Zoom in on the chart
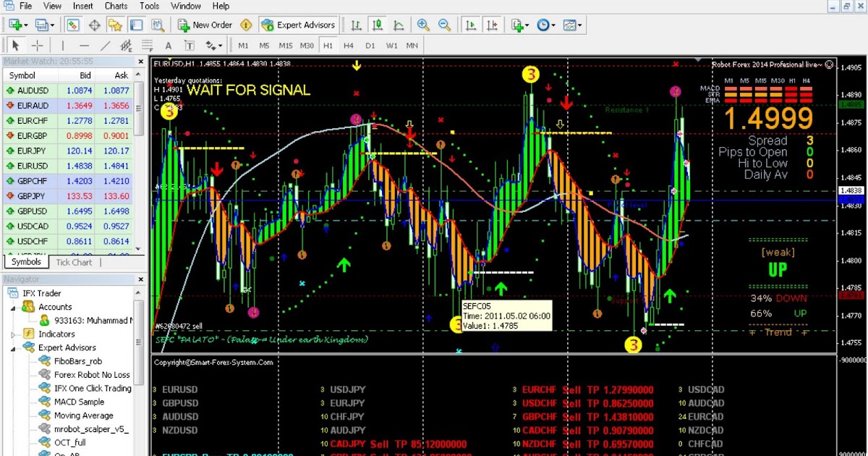Image resolution: width=868 pixels, height=456 pixels. (x=423, y=25)
